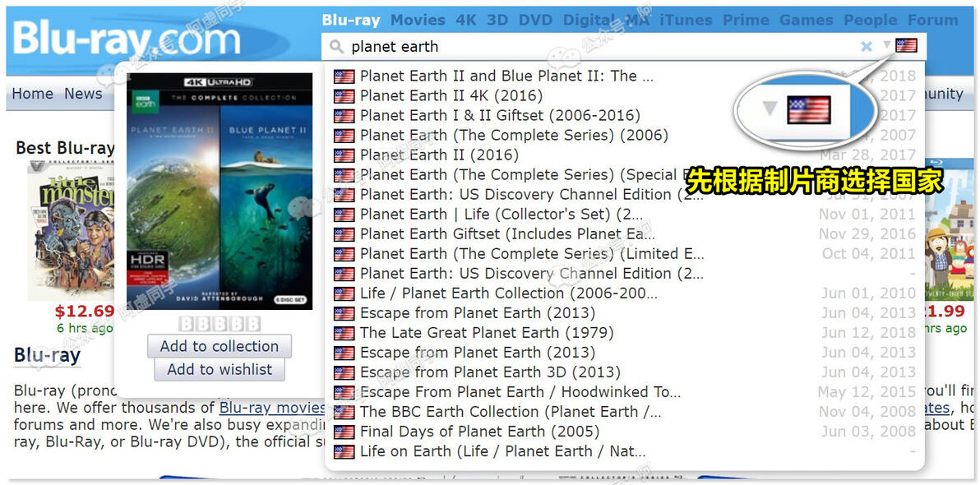Click the US flag country selector in search bar

tap(906, 46)
